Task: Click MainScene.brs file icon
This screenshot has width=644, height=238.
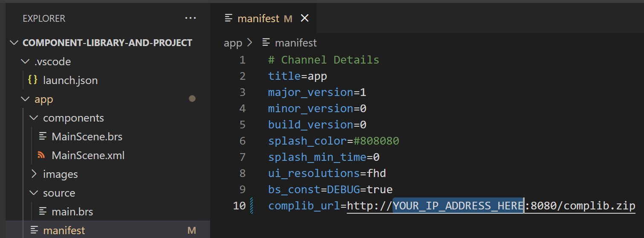Action: [x=43, y=136]
